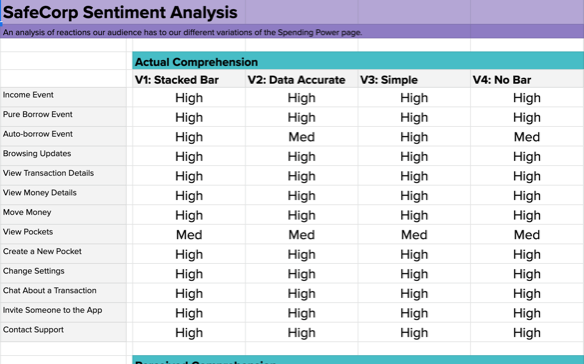The width and height of the screenshot is (584, 364).
Task: Select the SafeCorp Sentiment Analysis title cell
Action: tap(120, 12)
